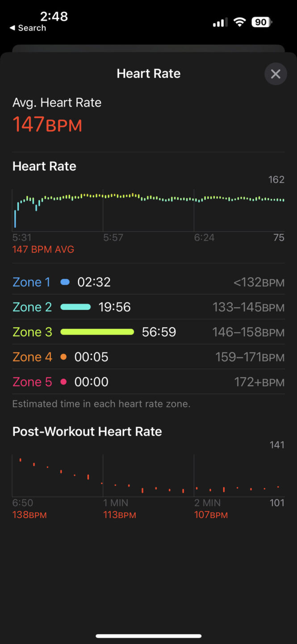Tap the Zone 4 orange dot indicator
Image resolution: width=297 pixels, height=644 pixels.
pos(63,357)
